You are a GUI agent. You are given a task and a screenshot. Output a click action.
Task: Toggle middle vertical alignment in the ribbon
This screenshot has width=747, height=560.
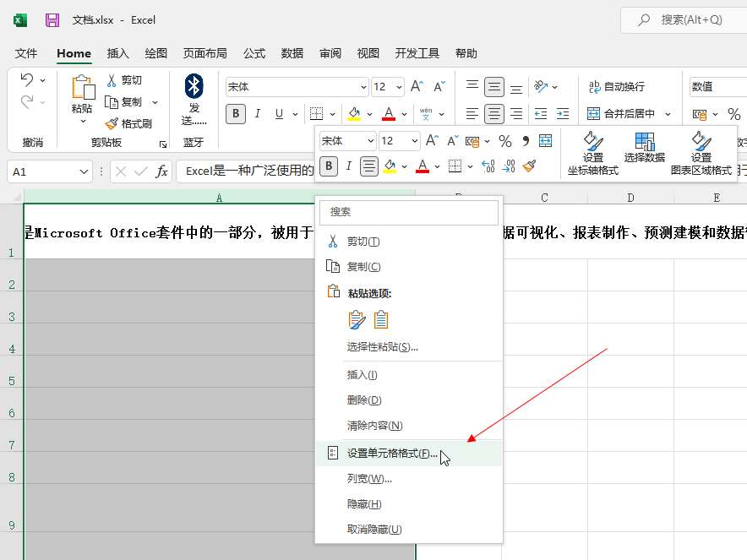[x=494, y=87]
